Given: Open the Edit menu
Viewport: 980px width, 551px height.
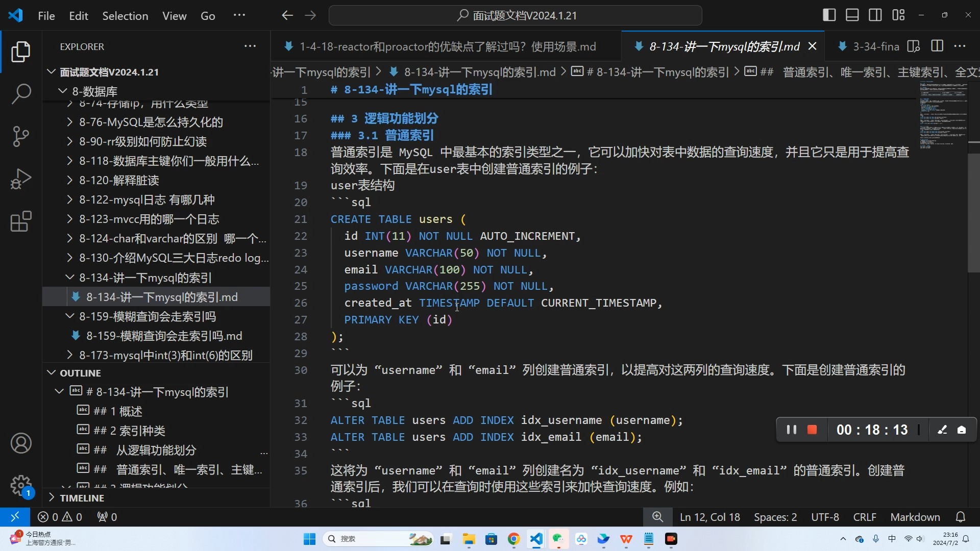Looking at the screenshot, I should pos(79,16).
